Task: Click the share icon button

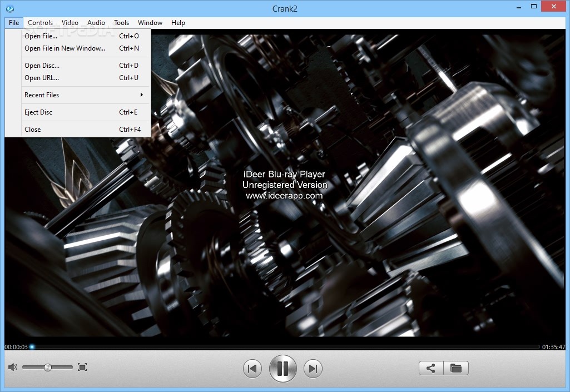Action: coord(431,368)
